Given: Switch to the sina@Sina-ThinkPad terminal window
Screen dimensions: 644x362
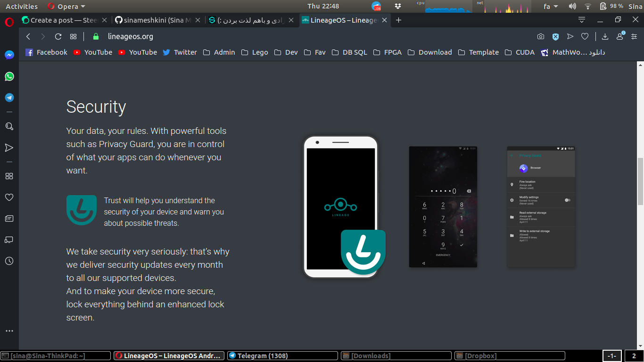Looking at the screenshot, I should tap(56, 356).
